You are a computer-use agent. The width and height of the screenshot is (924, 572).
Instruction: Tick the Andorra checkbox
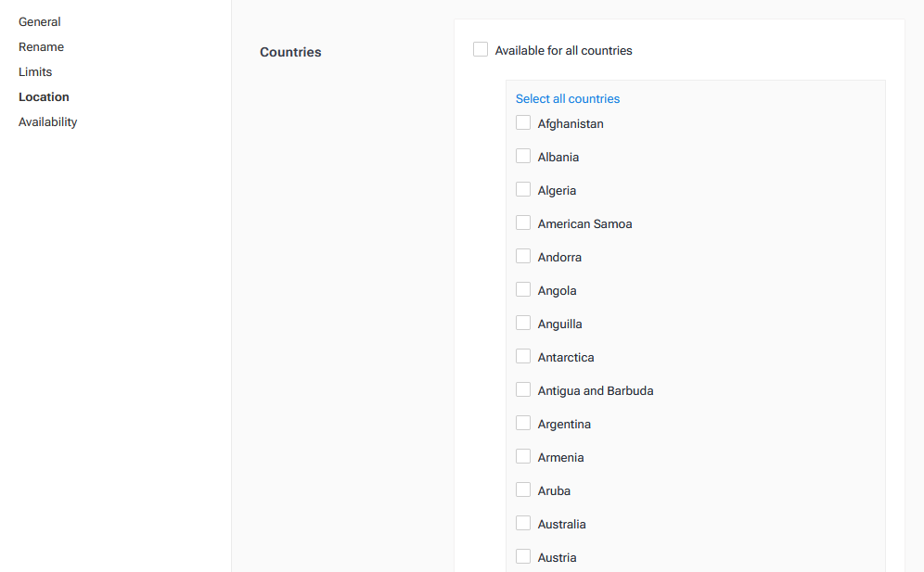(523, 255)
